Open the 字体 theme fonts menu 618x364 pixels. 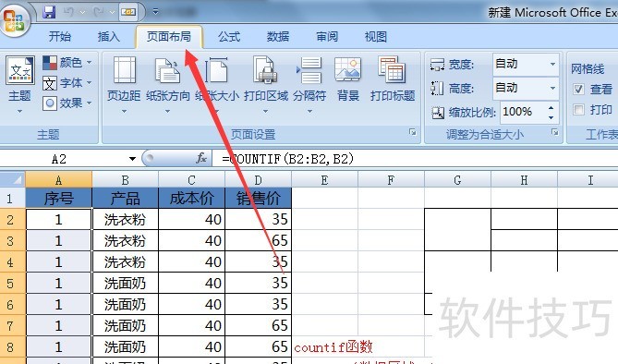(x=67, y=83)
